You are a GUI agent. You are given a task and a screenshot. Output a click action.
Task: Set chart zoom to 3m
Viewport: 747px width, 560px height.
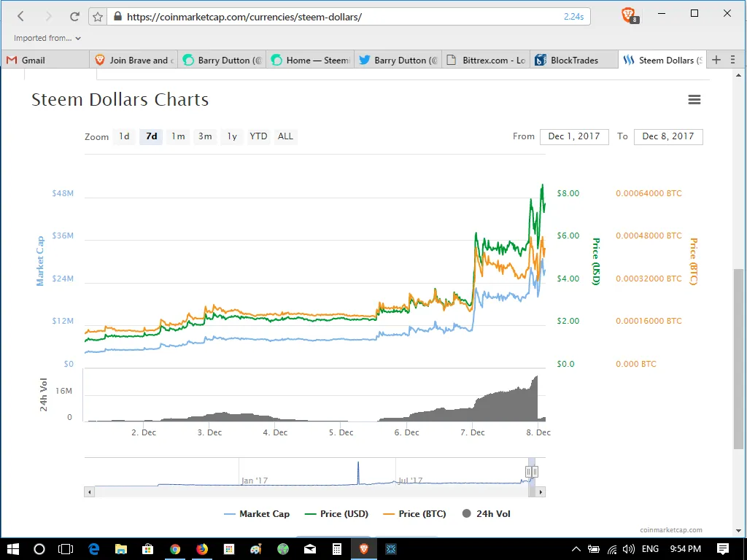[x=205, y=136]
